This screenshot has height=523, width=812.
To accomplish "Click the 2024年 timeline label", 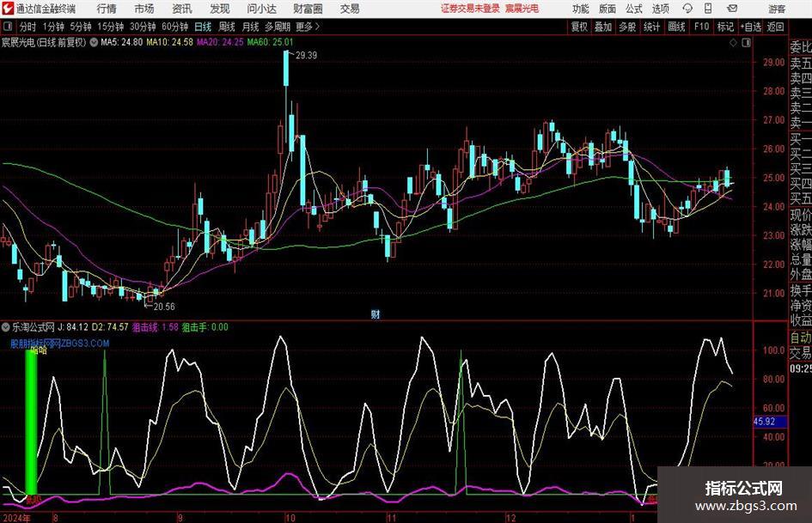I will tap(16, 518).
